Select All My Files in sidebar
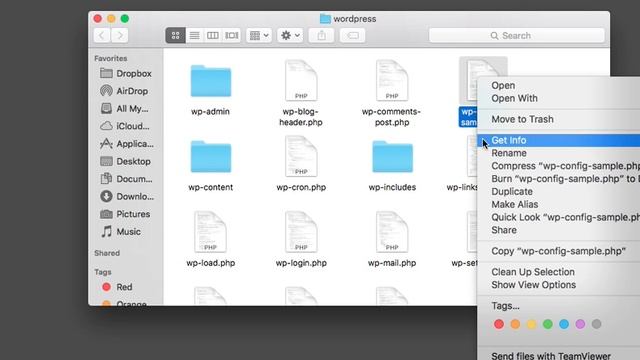This screenshot has width=640, height=360. tap(124, 109)
